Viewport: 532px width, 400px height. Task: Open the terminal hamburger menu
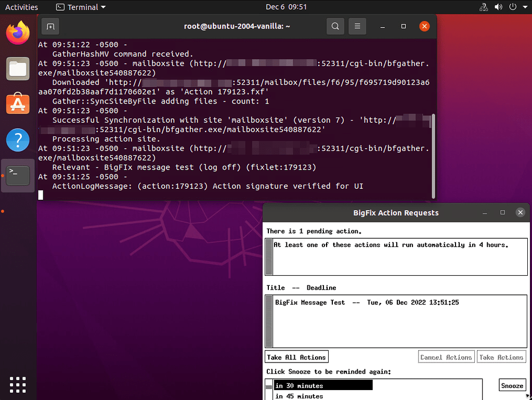click(357, 26)
